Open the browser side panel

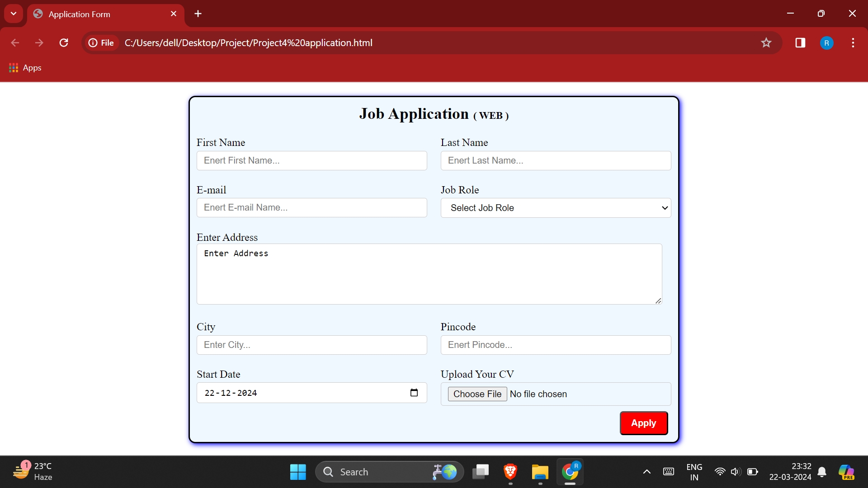(x=800, y=43)
